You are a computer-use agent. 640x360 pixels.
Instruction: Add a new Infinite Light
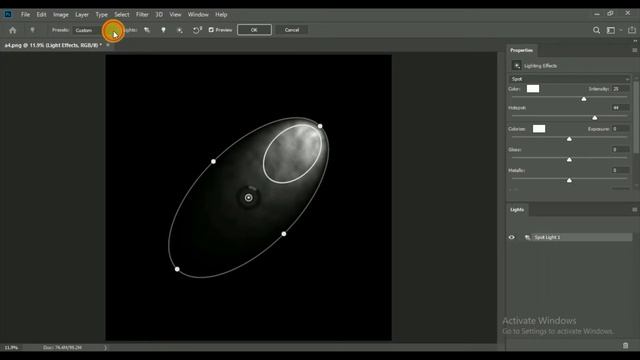tap(180, 30)
